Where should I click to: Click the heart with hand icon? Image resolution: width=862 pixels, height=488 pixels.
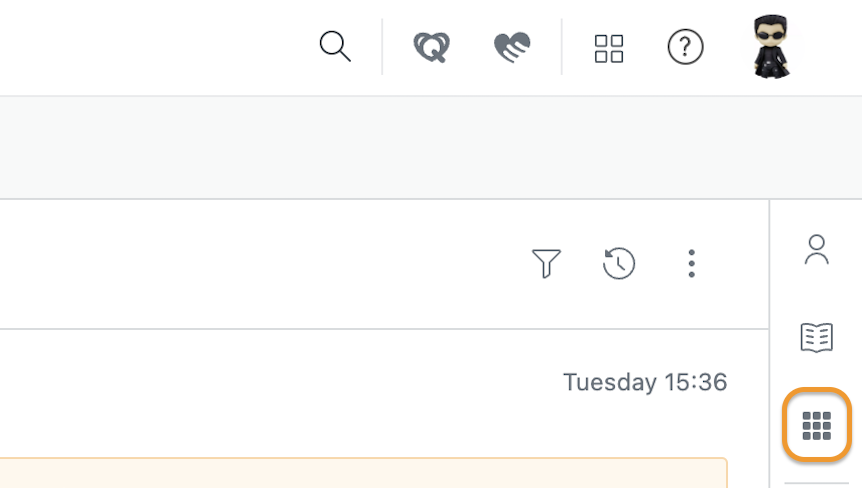(x=512, y=47)
